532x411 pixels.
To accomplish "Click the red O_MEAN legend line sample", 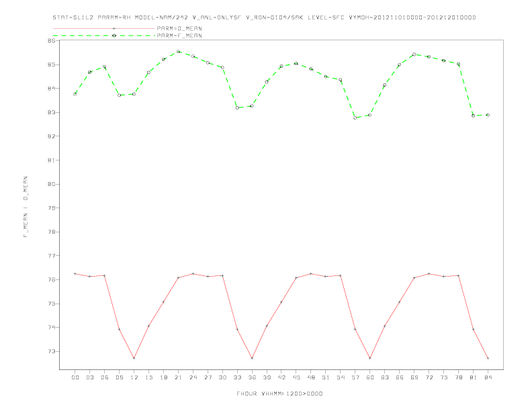I will tap(104, 28).
